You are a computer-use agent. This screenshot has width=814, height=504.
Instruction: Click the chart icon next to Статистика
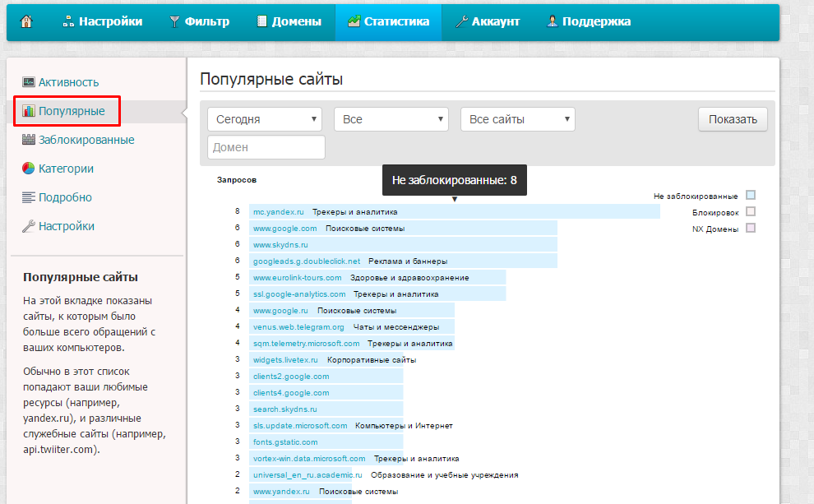click(354, 21)
